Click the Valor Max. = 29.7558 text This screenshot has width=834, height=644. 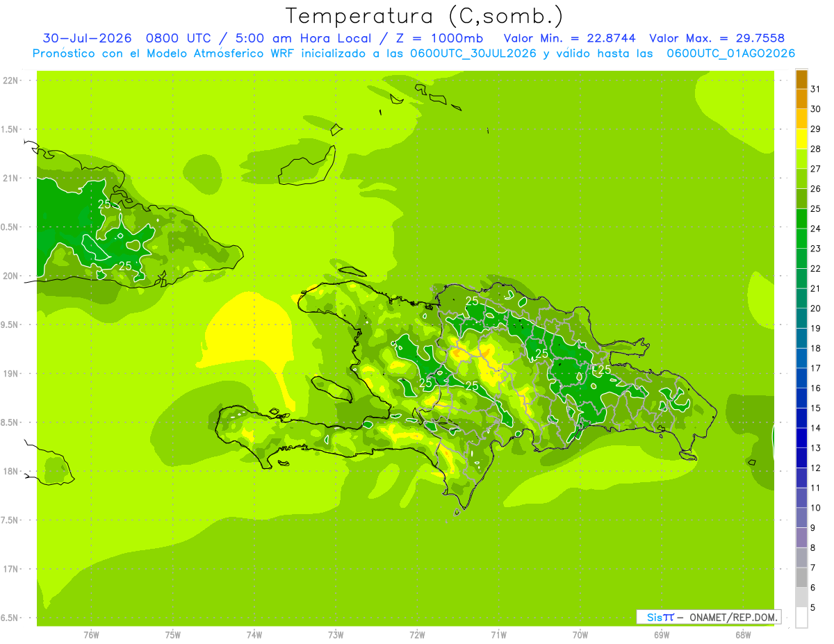click(717, 38)
